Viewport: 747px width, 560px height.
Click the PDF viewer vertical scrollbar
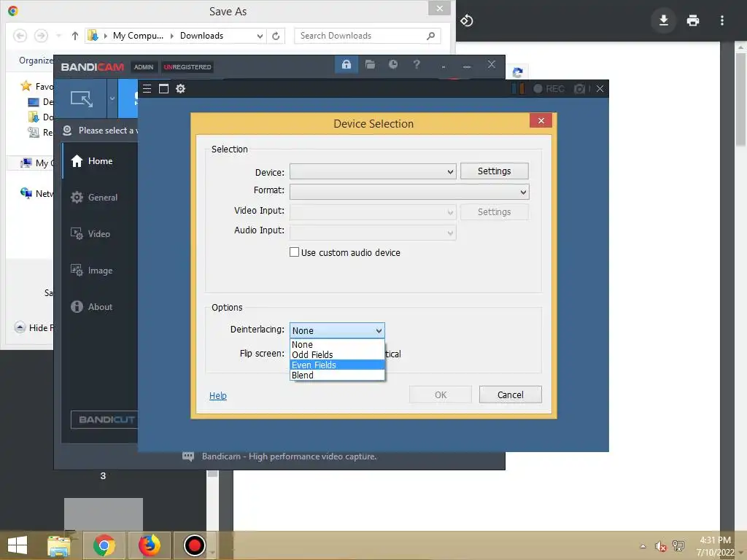741,99
